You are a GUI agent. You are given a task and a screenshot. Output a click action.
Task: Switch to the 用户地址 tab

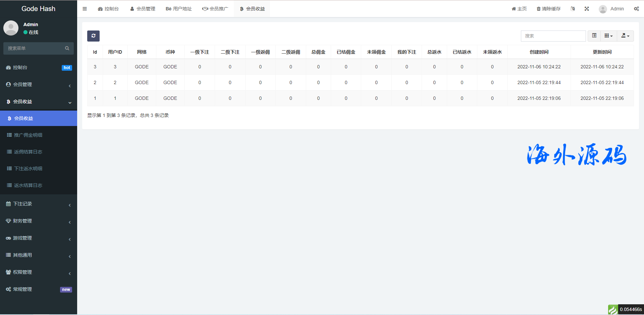point(179,9)
